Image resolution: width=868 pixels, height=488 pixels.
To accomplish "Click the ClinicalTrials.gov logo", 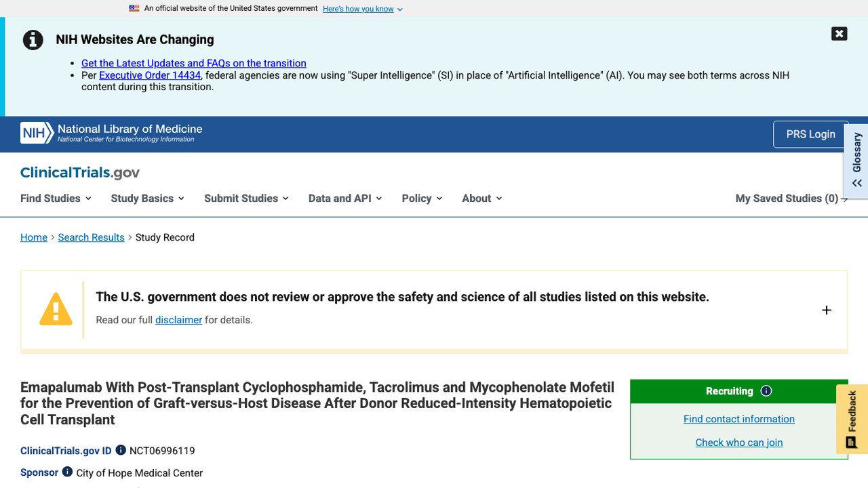I will pos(80,172).
